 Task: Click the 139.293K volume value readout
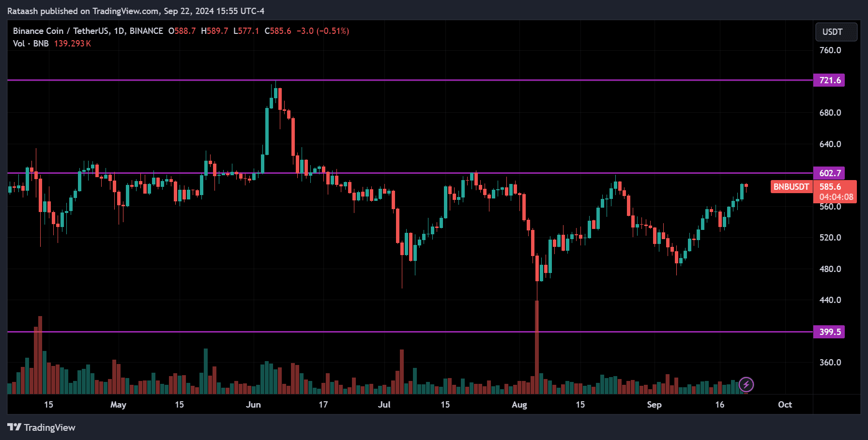point(73,43)
